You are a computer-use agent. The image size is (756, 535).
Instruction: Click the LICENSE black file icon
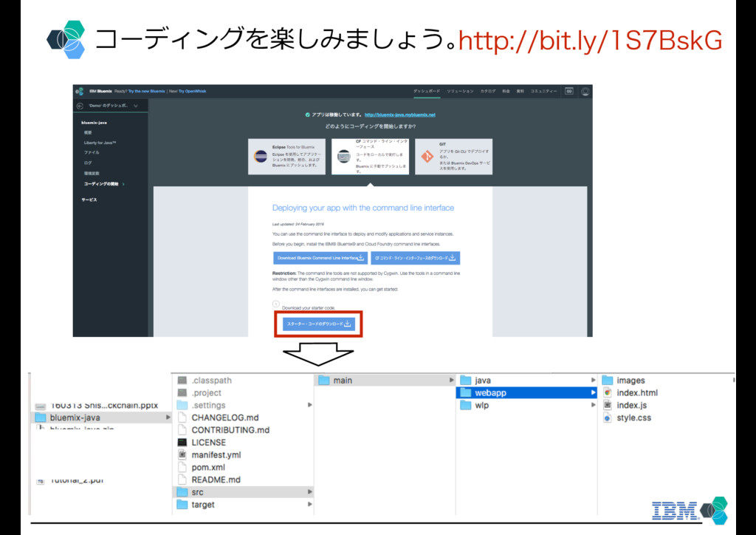(x=182, y=443)
